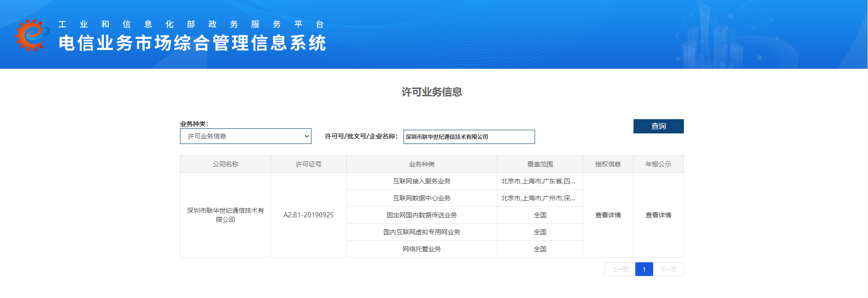Click the 覆盖范围 column header
Image resolution: width=868 pixels, height=298 pixels.
(540, 164)
